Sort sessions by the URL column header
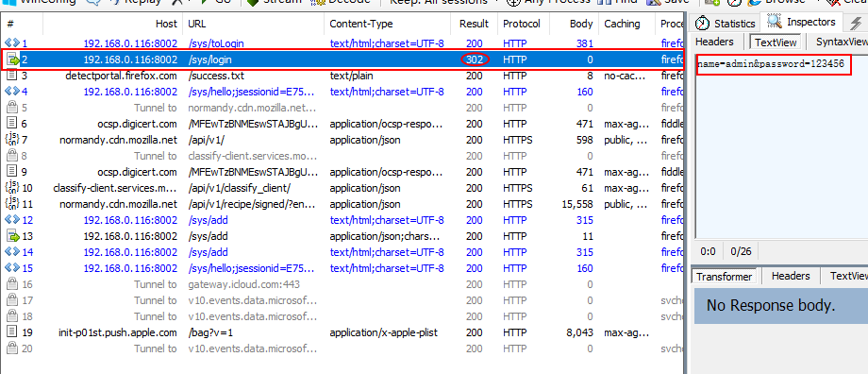Image resolution: width=868 pixels, height=374 pixels. (253, 24)
